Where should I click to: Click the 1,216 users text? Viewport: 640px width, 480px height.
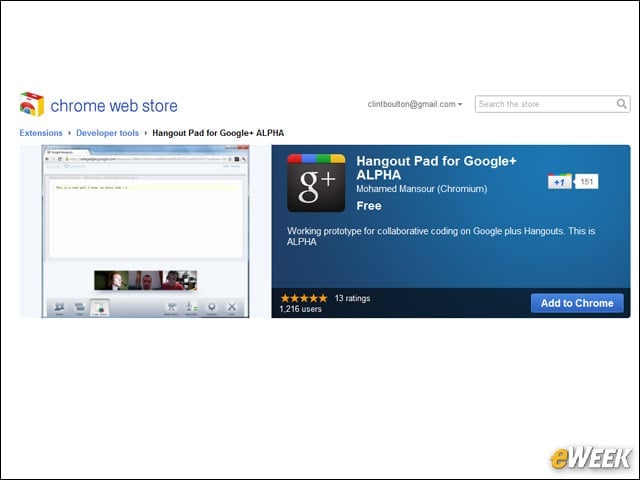pos(300,309)
